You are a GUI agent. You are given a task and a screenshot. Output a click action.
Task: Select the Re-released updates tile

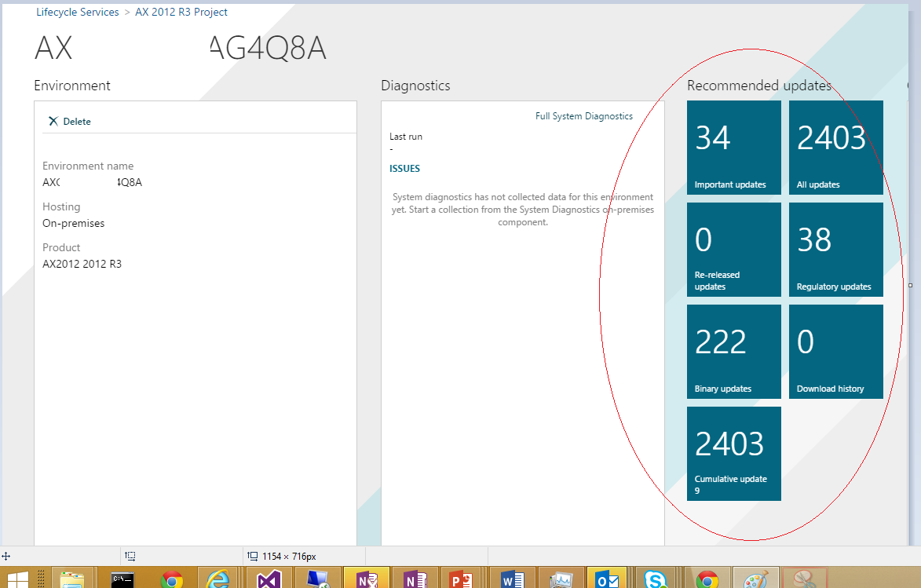(x=733, y=249)
